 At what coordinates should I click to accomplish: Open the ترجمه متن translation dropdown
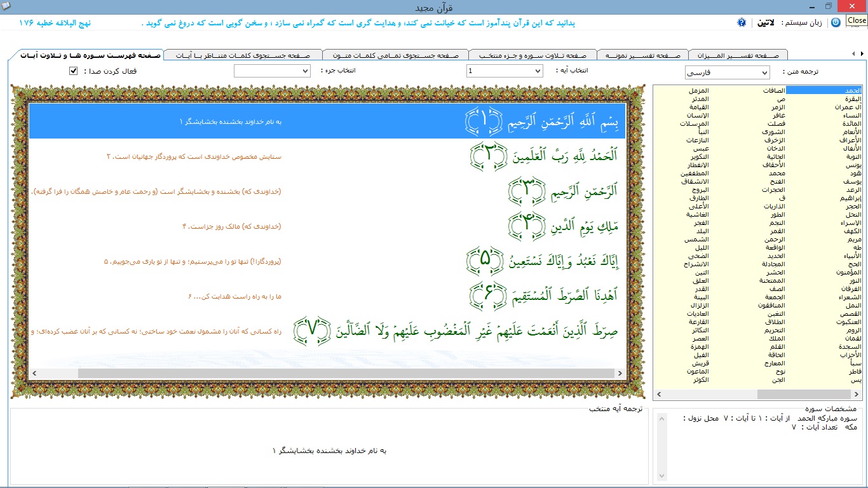coord(727,73)
